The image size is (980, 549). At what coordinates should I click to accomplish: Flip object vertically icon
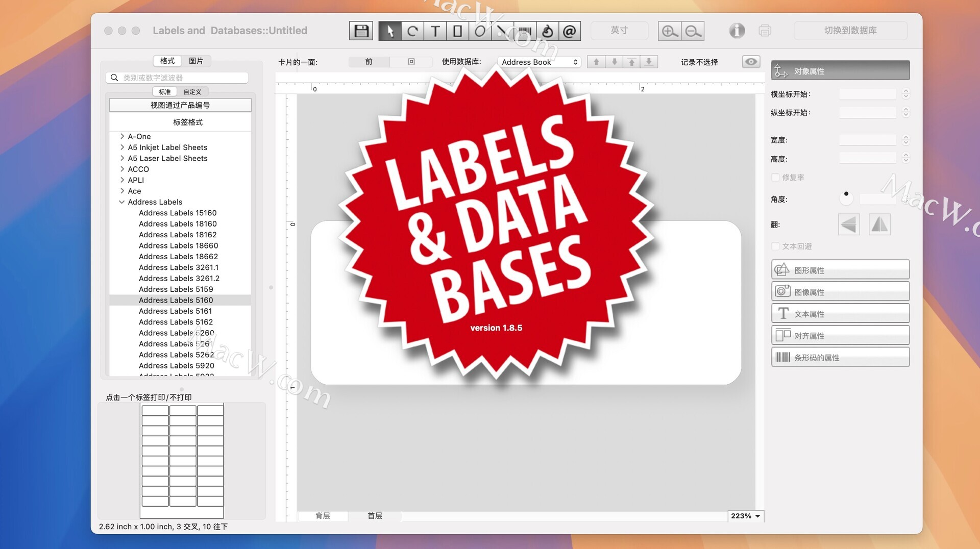(x=879, y=224)
